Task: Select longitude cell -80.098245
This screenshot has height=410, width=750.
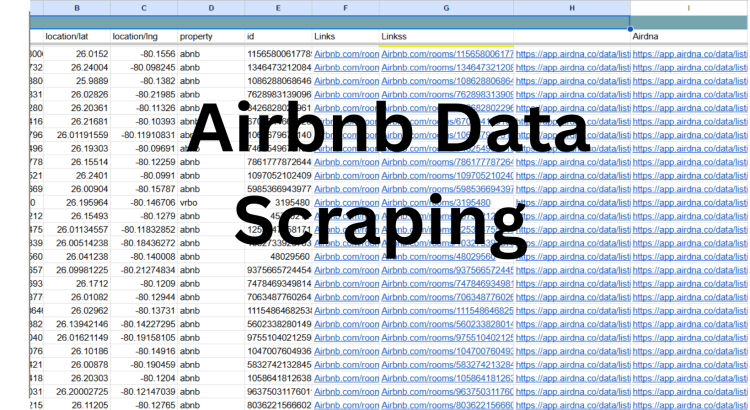Action: click(144, 67)
